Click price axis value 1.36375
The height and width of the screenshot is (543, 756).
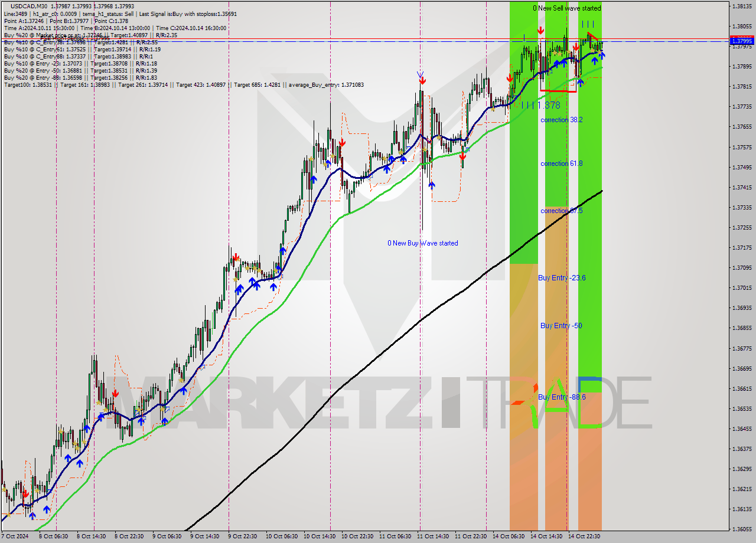point(742,449)
